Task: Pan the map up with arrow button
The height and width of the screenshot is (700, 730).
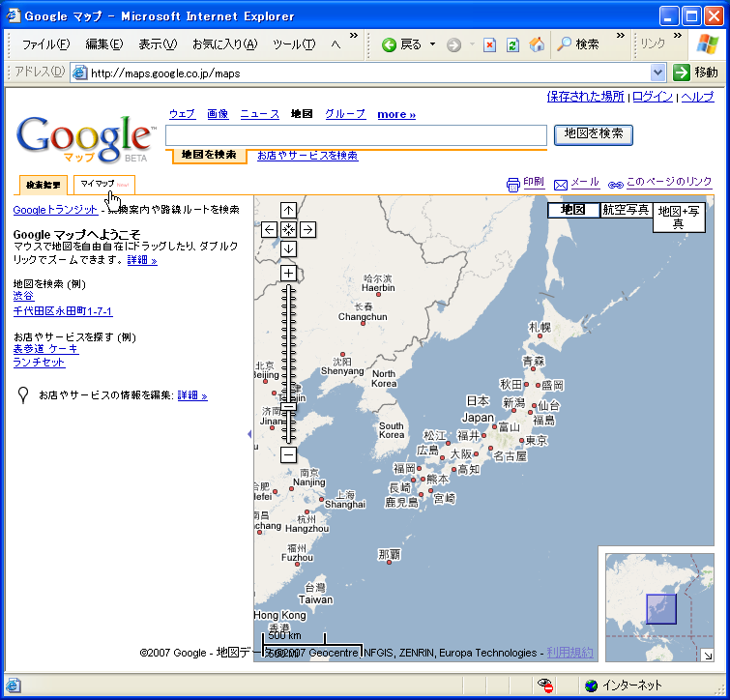Action: pos(288,211)
